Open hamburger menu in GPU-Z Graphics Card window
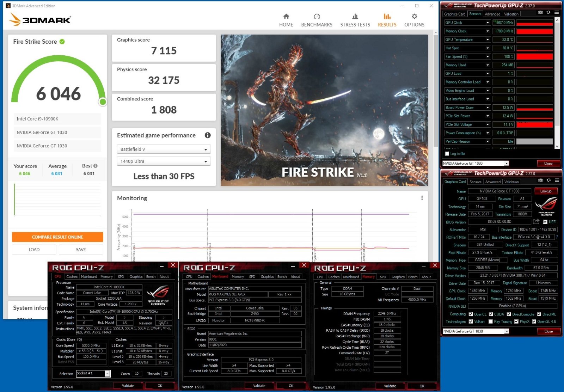Image resolution: width=564 pixels, height=392 pixels. [x=557, y=180]
